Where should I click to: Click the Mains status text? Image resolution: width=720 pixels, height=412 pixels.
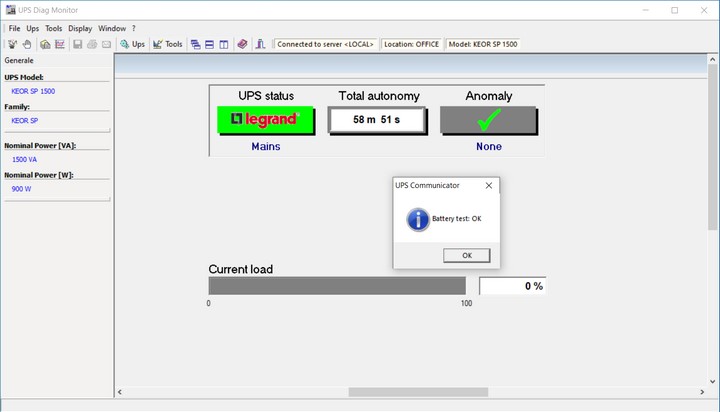[266, 147]
